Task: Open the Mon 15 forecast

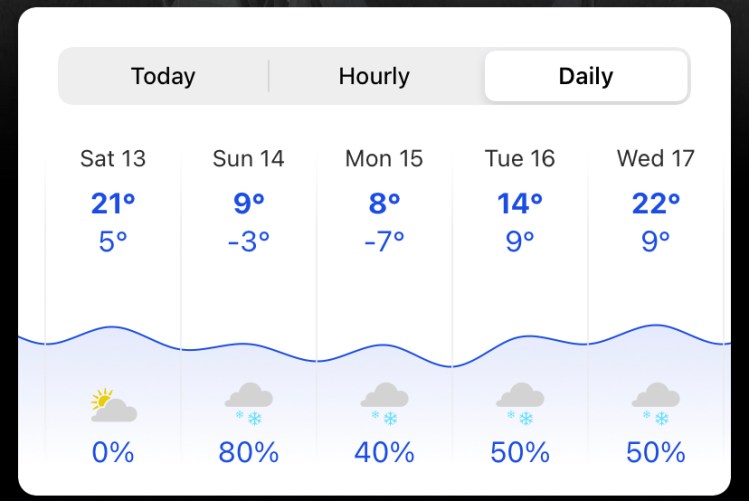Action: point(384,158)
